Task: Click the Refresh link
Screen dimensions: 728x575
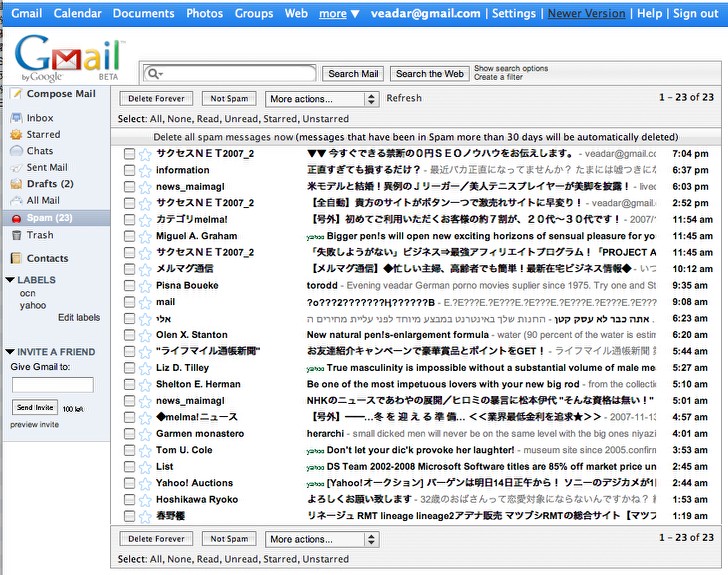Action: [x=404, y=98]
